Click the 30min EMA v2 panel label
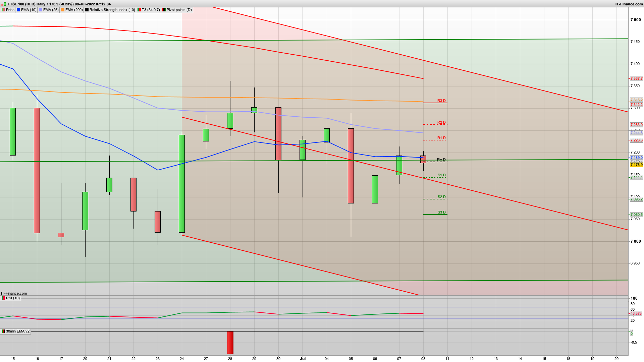This screenshot has height=362, width=644. 15,331
